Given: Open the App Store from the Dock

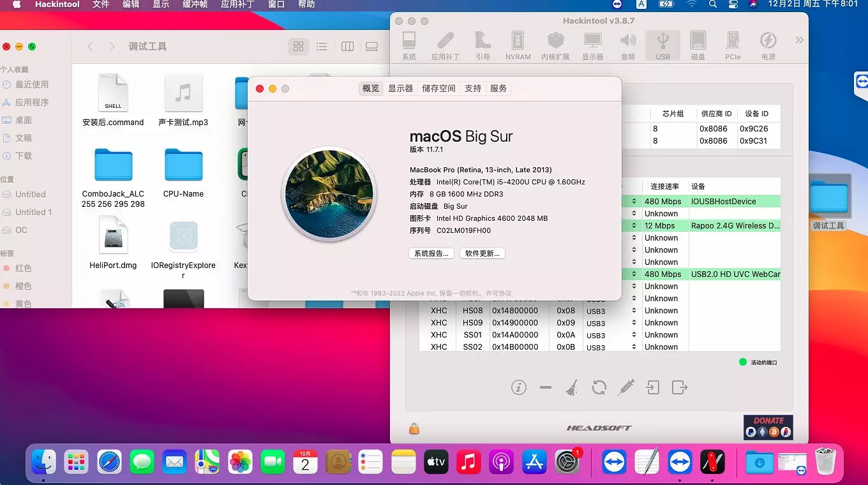Looking at the screenshot, I should coord(534,462).
